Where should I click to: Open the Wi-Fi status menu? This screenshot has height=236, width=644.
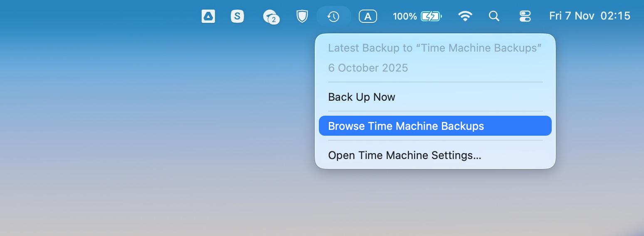coord(465,16)
